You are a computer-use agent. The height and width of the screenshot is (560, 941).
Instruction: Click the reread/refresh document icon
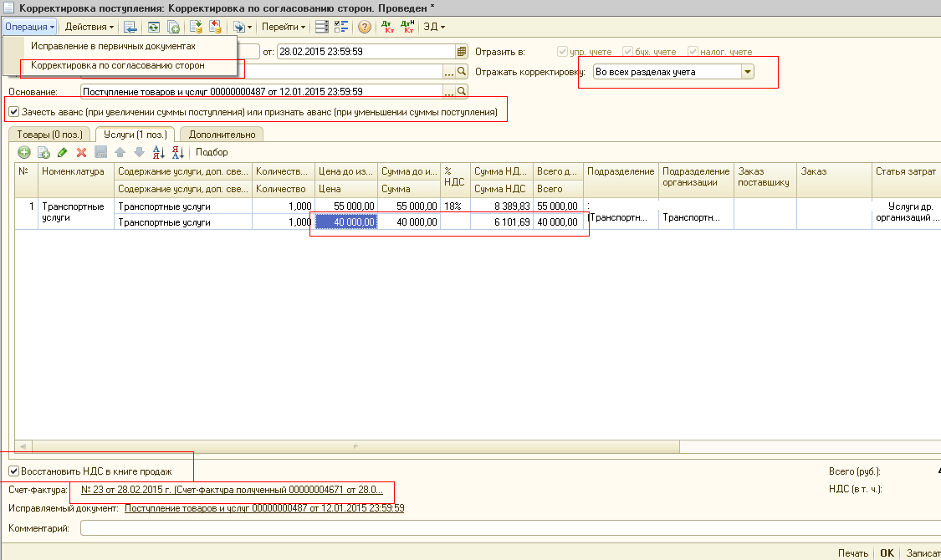pyautogui.click(x=154, y=27)
